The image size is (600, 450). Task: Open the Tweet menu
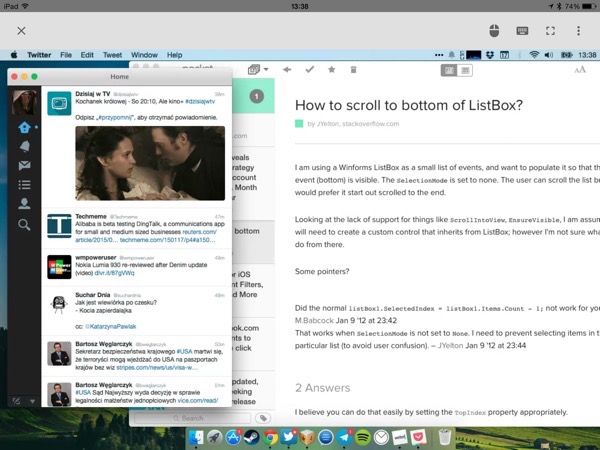(x=112, y=55)
